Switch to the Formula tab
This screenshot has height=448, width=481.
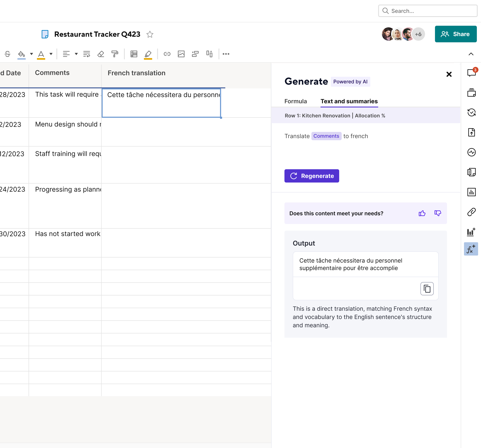tap(295, 101)
